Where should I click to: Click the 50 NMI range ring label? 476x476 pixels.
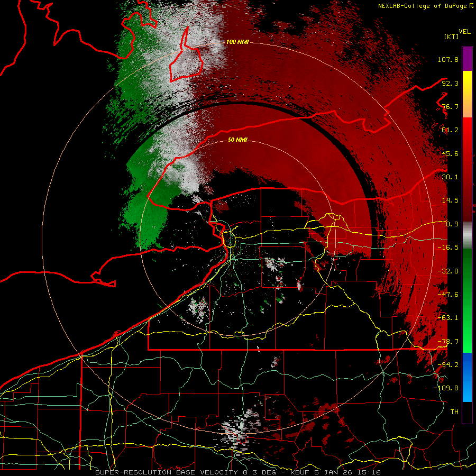pos(237,140)
